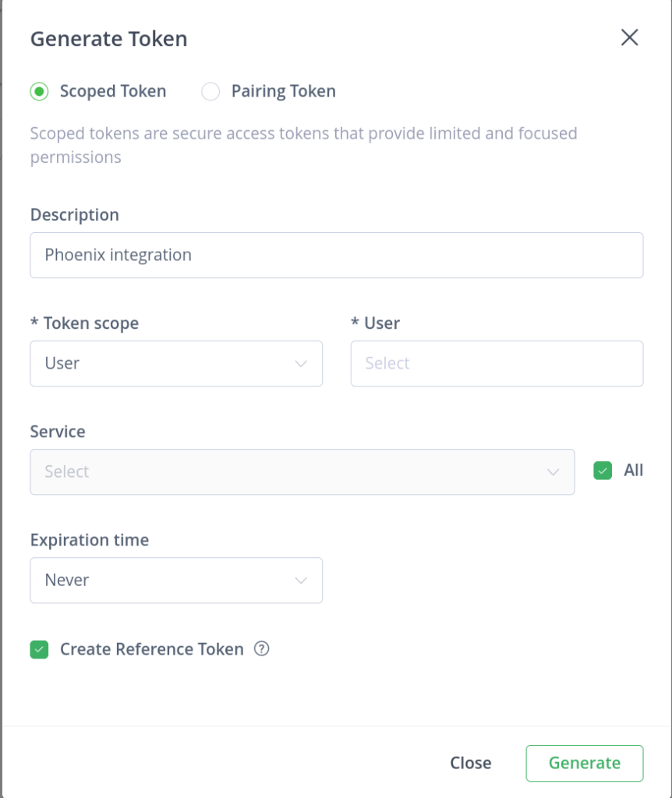Click the chevron arrow in Service field
Screen dimensions: 672x798
[x=553, y=471]
